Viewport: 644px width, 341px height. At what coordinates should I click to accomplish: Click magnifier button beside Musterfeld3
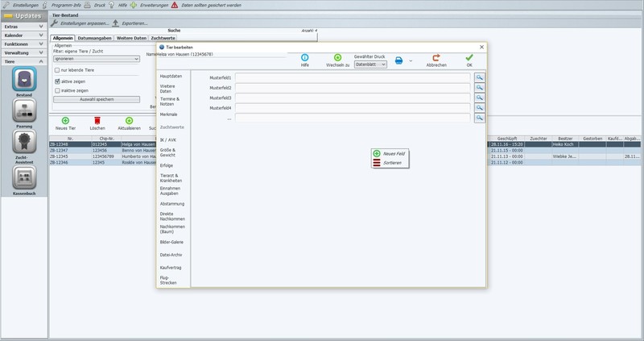[x=479, y=98]
